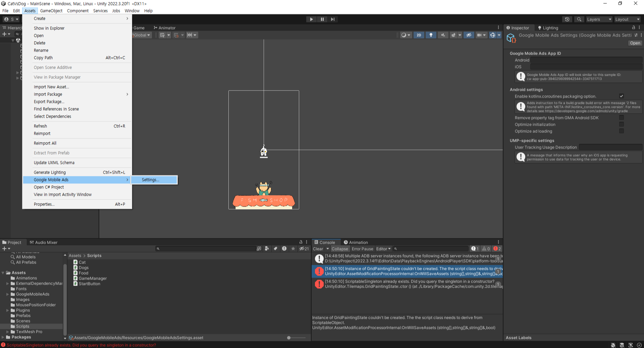Click the Clear button in Console

click(318, 249)
